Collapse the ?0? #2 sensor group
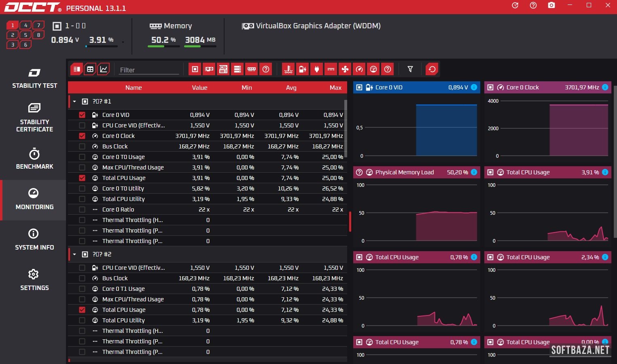This screenshot has width=617, height=364. click(x=74, y=254)
